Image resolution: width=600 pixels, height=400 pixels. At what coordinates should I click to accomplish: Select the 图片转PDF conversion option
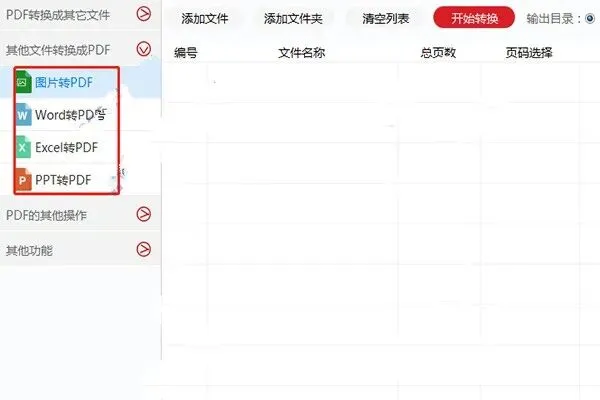(x=64, y=82)
